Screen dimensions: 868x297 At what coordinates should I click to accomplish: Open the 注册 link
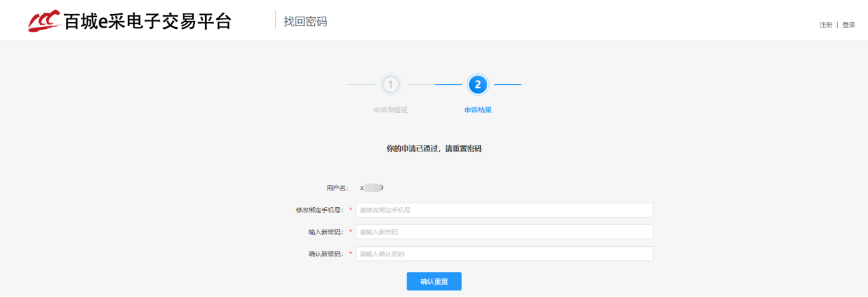pos(826,25)
